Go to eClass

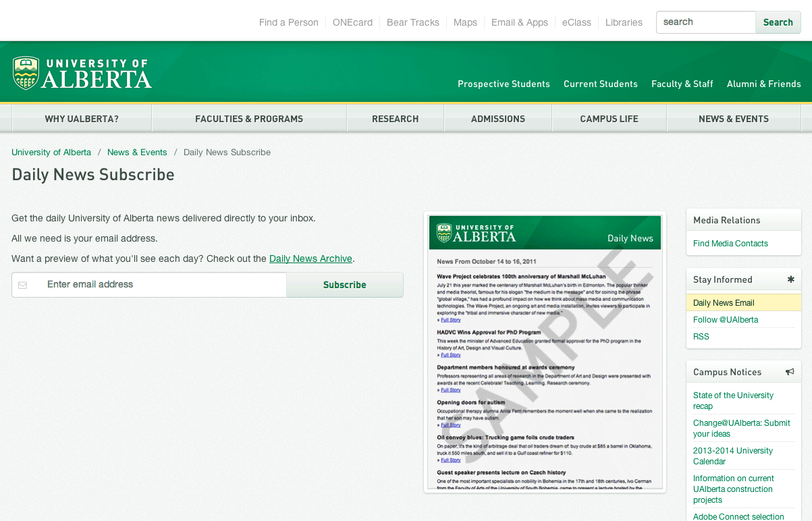[576, 22]
